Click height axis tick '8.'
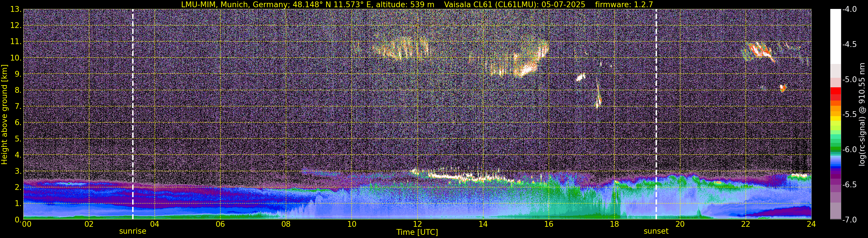868x238 pixels. (18, 90)
